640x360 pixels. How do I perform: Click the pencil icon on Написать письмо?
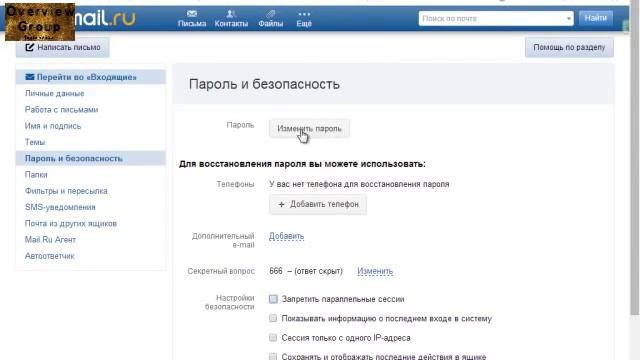(x=29, y=47)
